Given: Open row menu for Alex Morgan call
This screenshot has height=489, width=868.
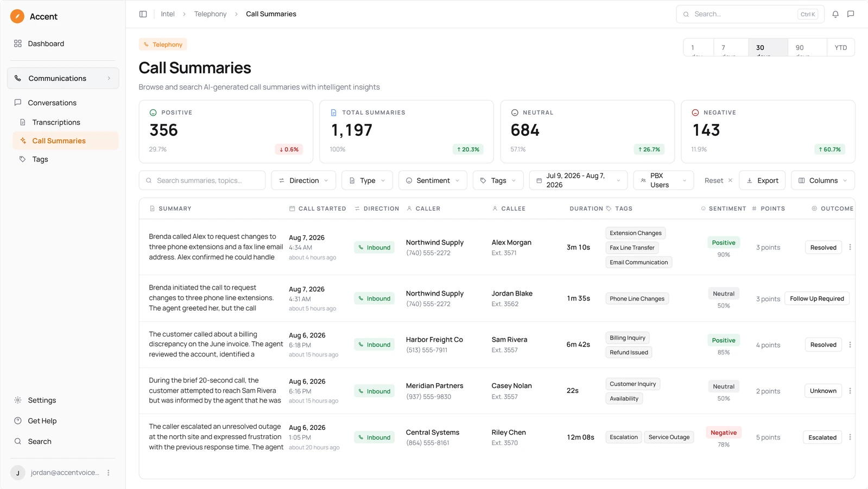Looking at the screenshot, I should click(850, 247).
